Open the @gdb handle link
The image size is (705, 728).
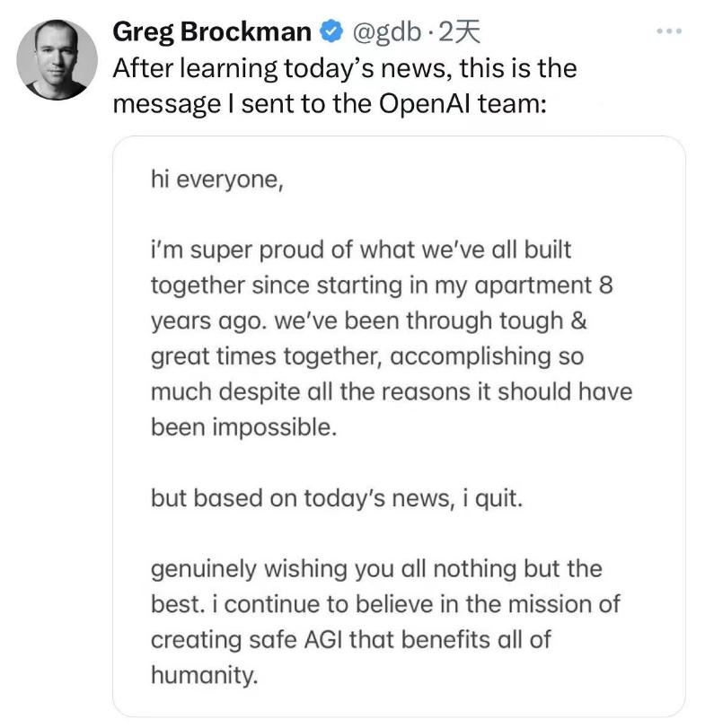[386, 32]
